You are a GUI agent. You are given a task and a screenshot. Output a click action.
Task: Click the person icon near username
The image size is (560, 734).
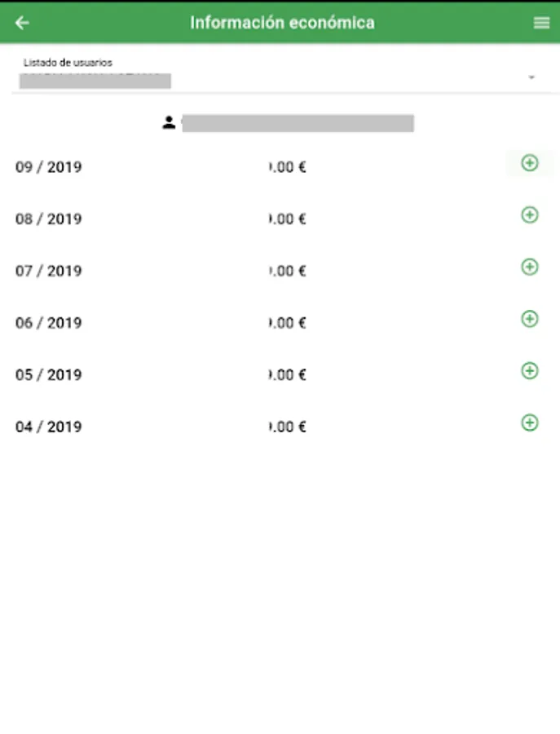pyautogui.click(x=169, y=122)
